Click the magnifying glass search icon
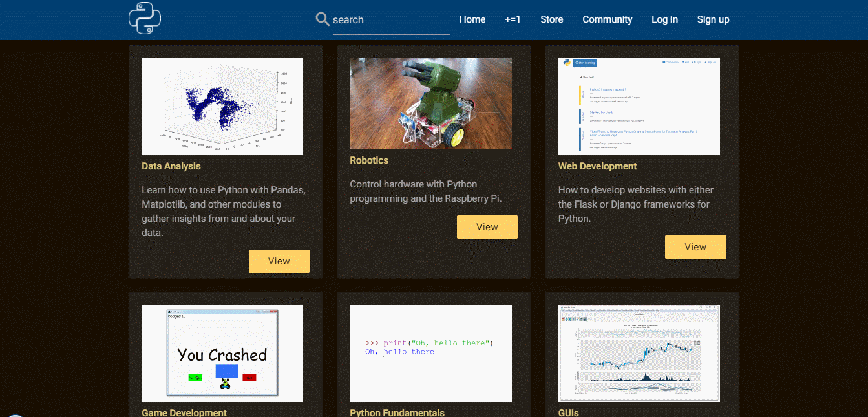 tap(323, 19)
